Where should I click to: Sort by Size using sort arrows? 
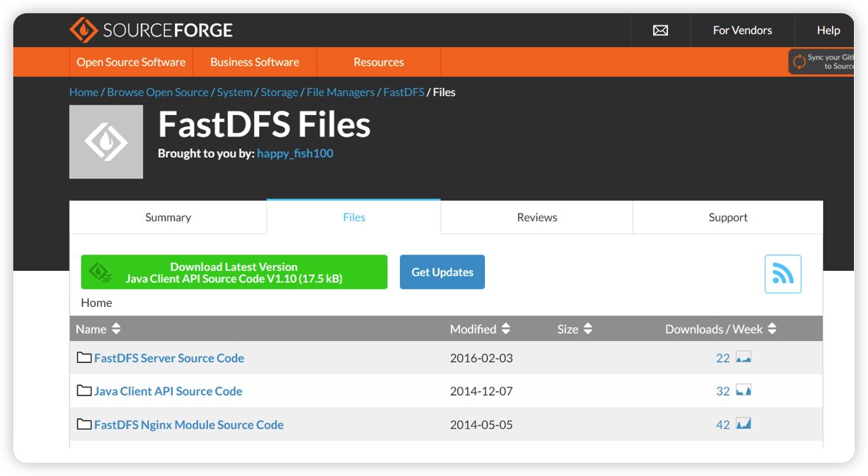pyautogui.click(x=588, y=329)
